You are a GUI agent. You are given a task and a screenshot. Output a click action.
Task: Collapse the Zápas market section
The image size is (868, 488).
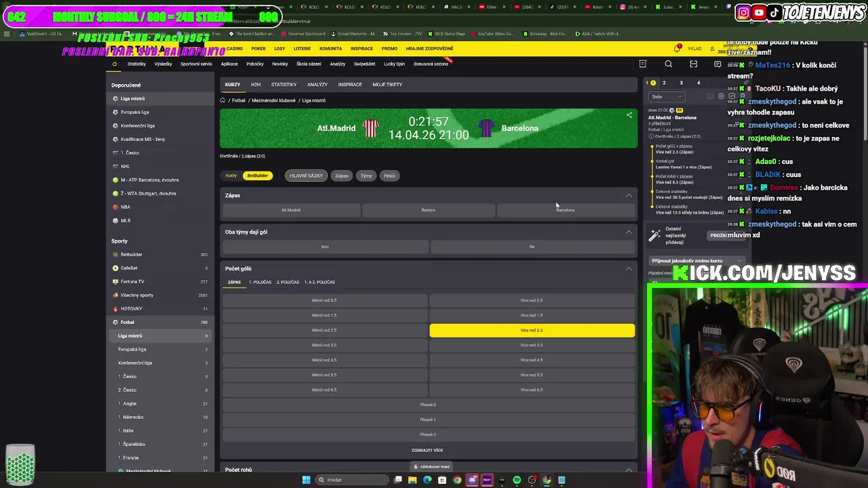pos(629,195)
